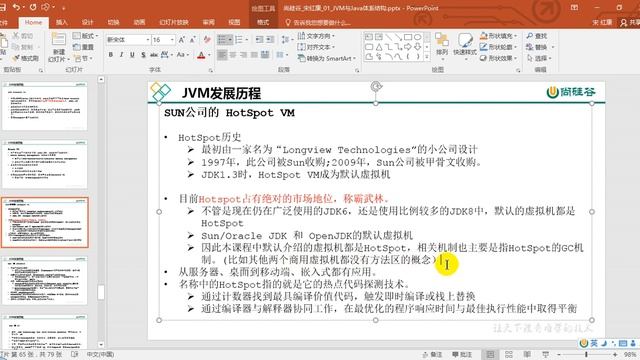The height and width of the screenshot is (360, 640).
Task: Open the 格式 drawing tools Format tab
Action: (x=263, y=22)
